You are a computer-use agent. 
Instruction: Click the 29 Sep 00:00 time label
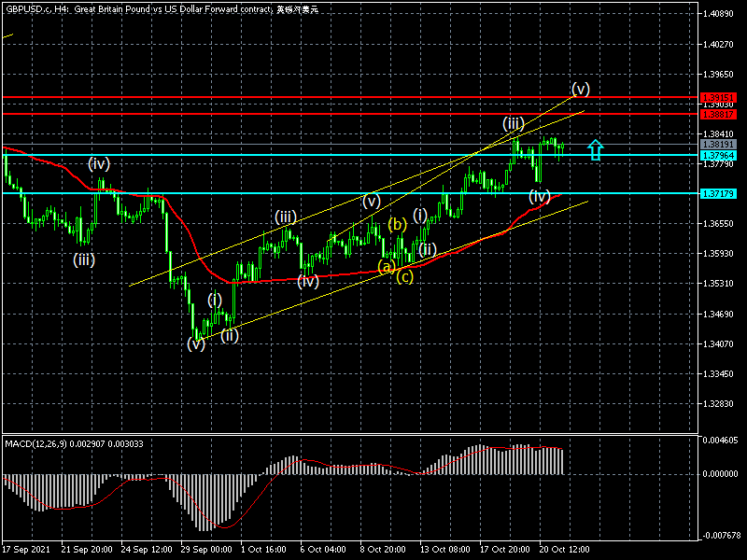pos(205,550)
